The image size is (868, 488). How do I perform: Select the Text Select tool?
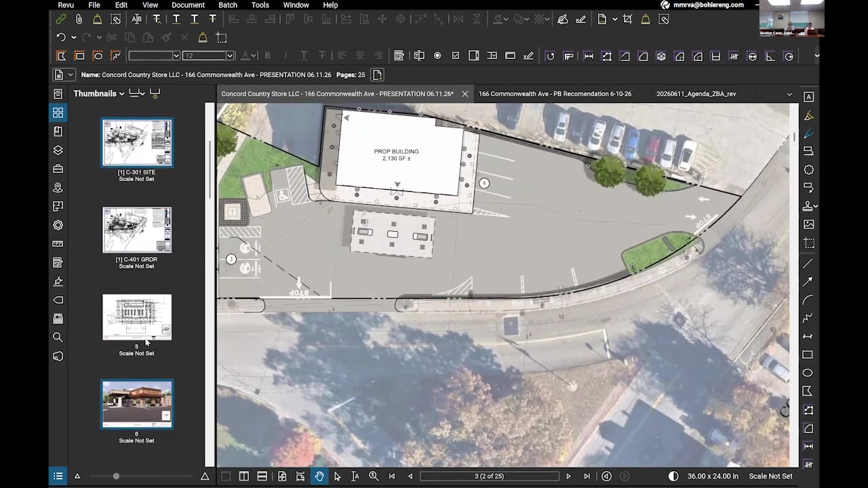click(x=355, y=476)
